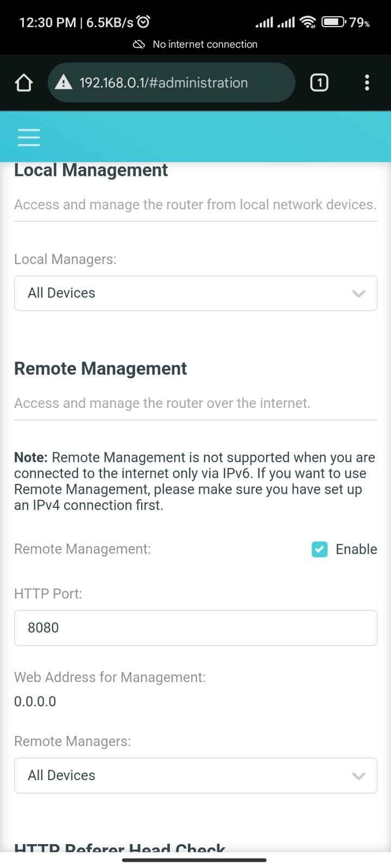Tap the Local Managers chevron arrow

358,293
